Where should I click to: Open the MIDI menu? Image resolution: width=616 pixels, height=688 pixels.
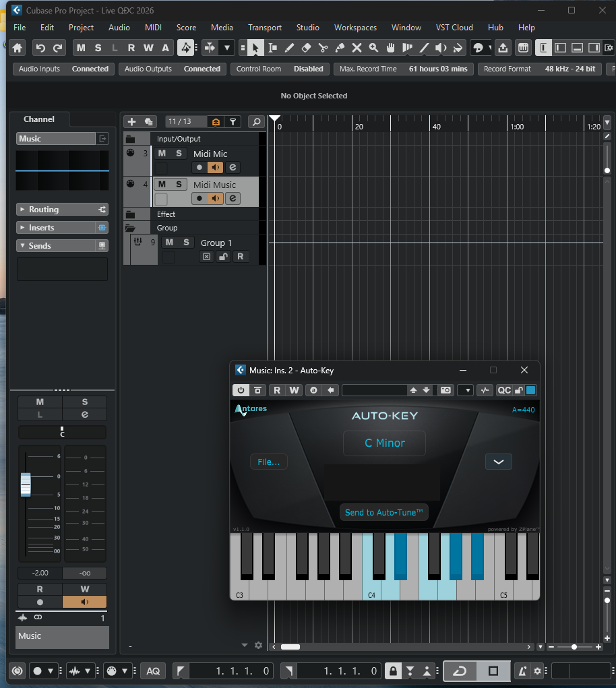pyautogui.click(x=153, y=27)
